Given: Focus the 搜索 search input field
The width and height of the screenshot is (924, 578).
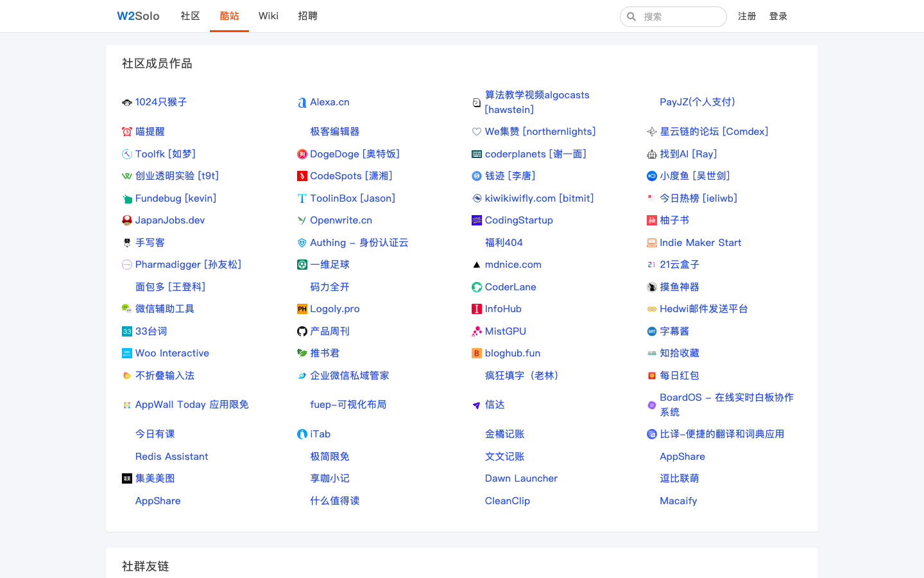Looking at the screenshot, I should (x=680, y=17).
